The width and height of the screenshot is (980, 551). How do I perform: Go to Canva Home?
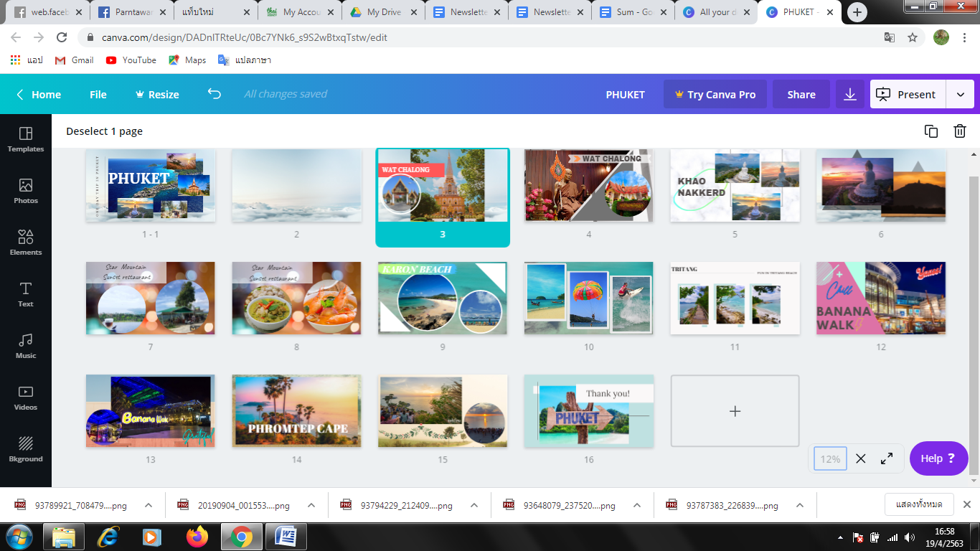click(39, 94)
